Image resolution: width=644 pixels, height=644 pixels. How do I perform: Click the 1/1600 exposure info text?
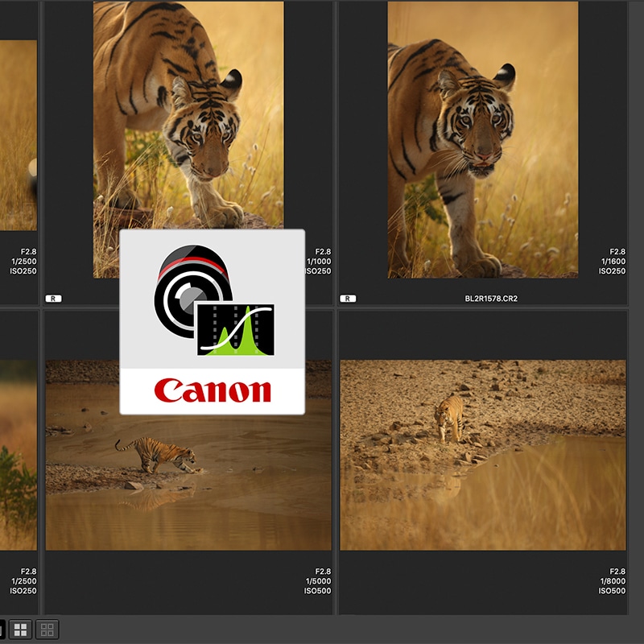point(613,262)
